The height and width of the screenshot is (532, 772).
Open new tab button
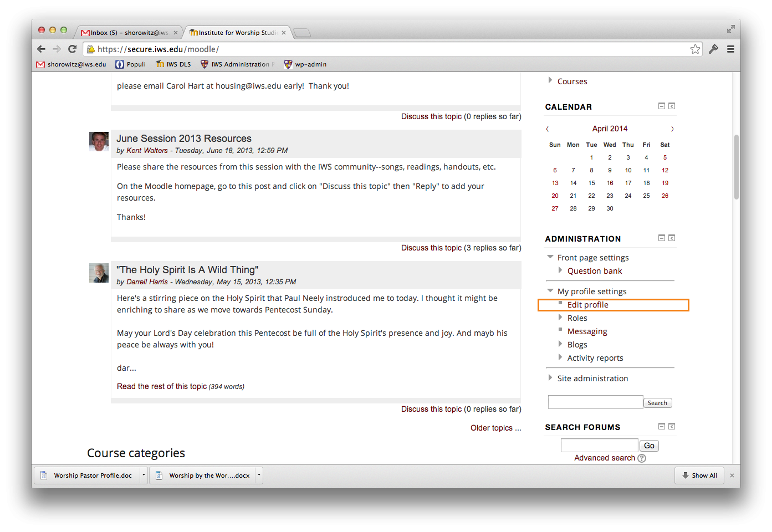[x=301, y=33]
